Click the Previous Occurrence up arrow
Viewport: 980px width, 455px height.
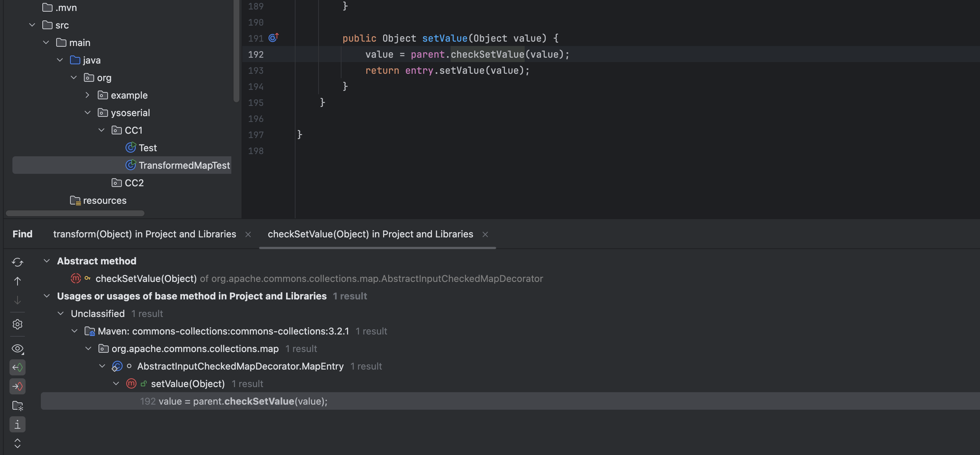point(18,281)
